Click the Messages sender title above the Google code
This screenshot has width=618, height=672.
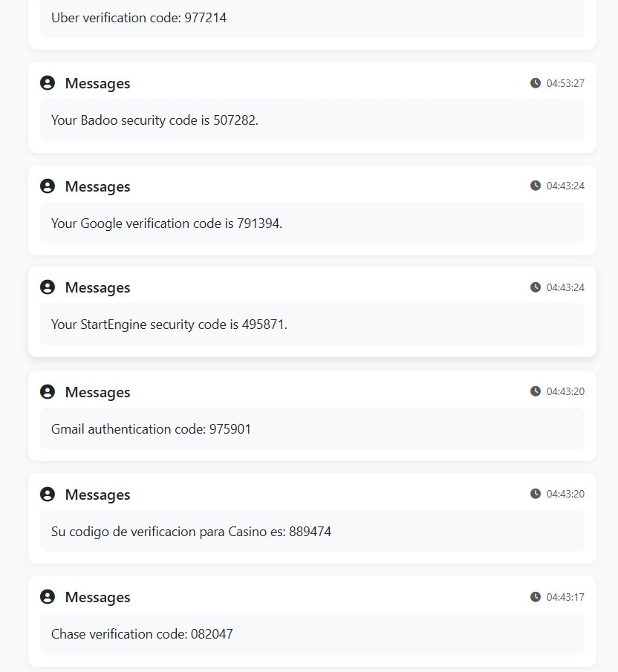(x=98, y=187)
